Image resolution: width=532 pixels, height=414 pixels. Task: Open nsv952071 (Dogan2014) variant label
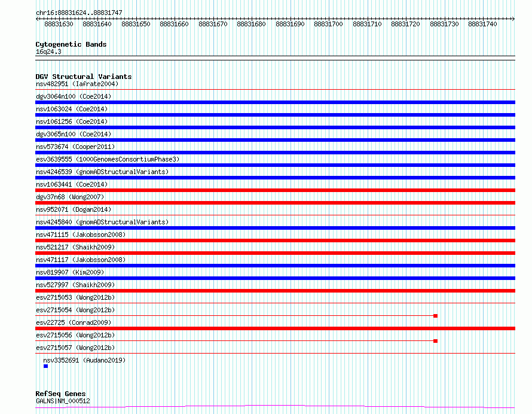(x=74, y=209)
